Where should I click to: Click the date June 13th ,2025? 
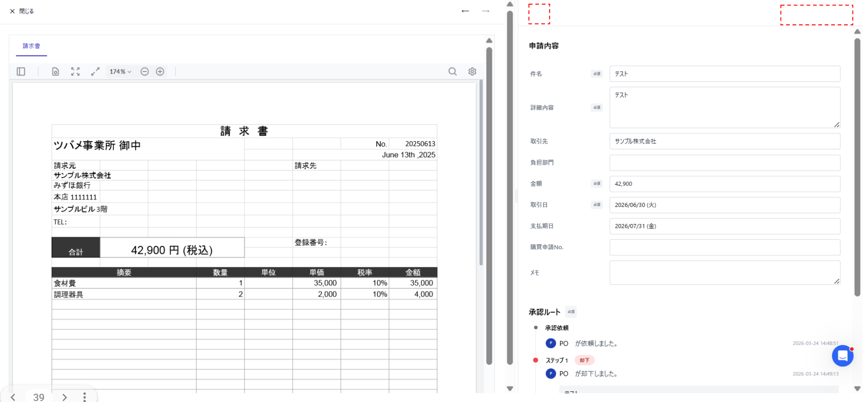(409, 155)
